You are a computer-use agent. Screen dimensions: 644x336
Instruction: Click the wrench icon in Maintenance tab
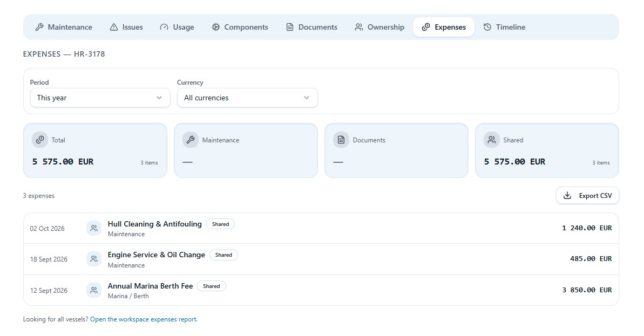pos(39,27)
